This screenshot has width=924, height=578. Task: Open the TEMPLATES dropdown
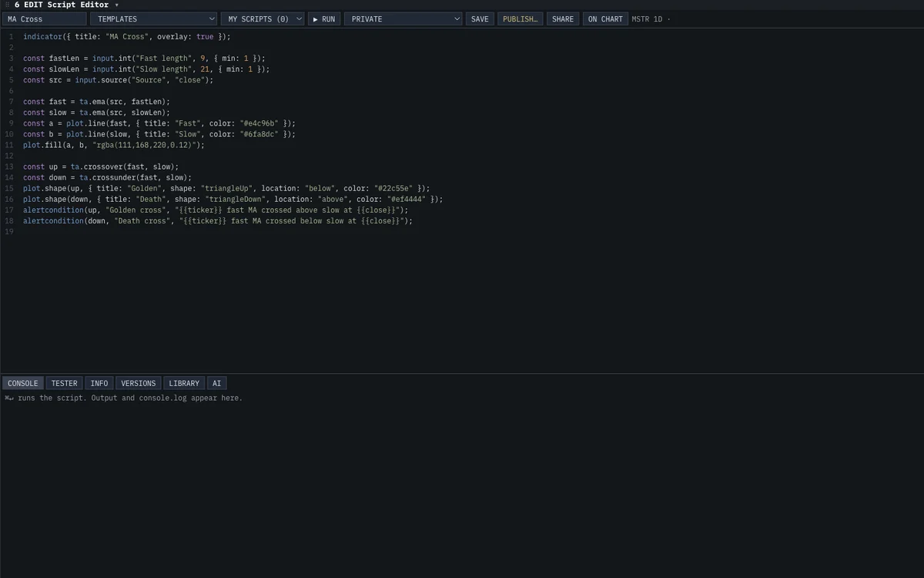154,18
